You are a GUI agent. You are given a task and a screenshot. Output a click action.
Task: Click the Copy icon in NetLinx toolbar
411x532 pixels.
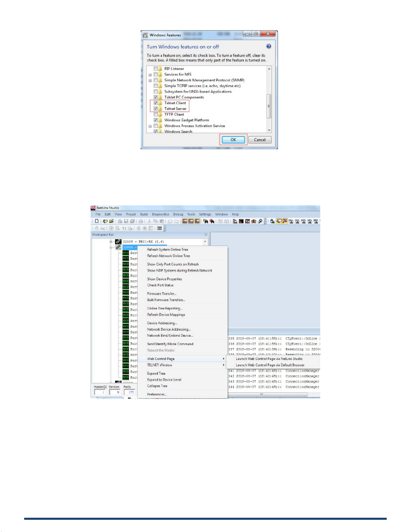point(155,221)
